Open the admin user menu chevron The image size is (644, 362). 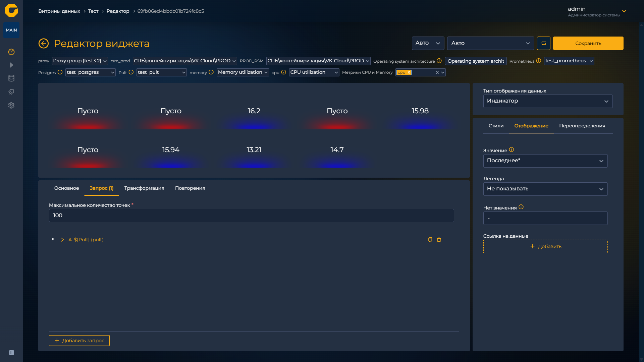[624, 11]
